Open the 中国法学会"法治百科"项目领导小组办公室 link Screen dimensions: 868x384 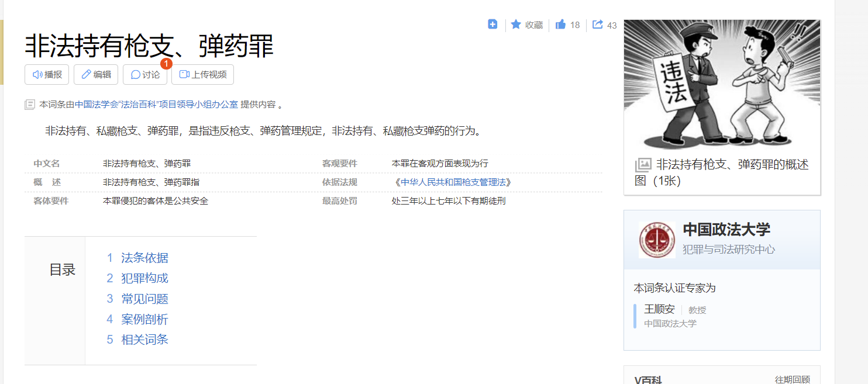[156, 105]
